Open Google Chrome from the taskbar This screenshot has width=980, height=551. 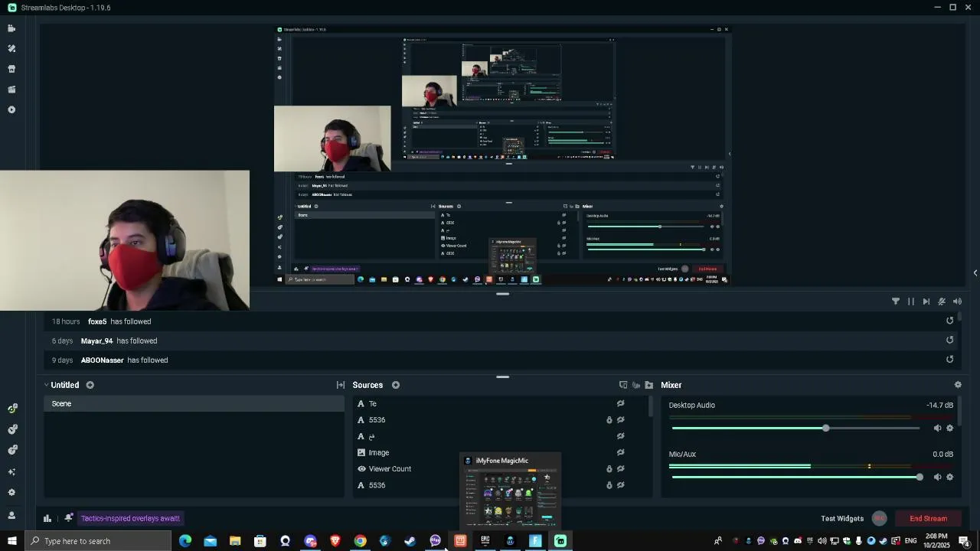click(x=360, y=541)
